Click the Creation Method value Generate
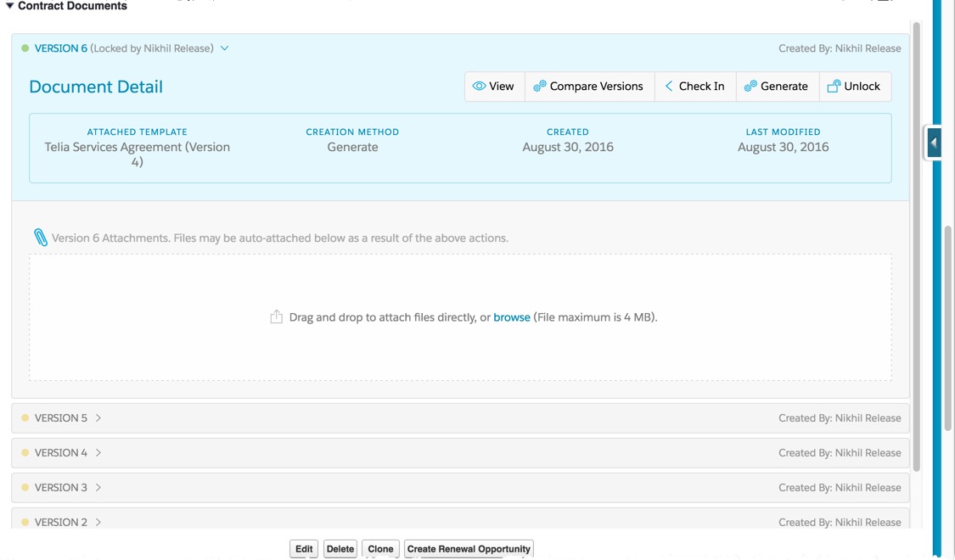This screenshot has height=560, width=955. pos(352,148)
